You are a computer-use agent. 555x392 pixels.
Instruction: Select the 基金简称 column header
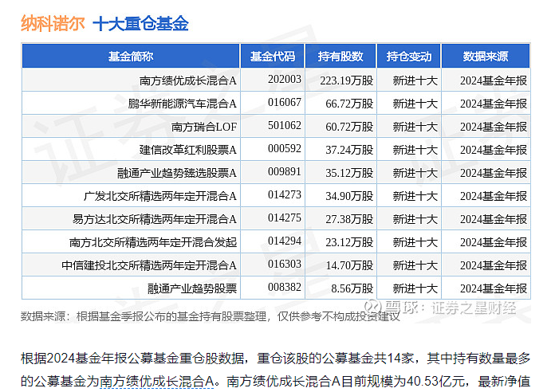pos(131,56)
